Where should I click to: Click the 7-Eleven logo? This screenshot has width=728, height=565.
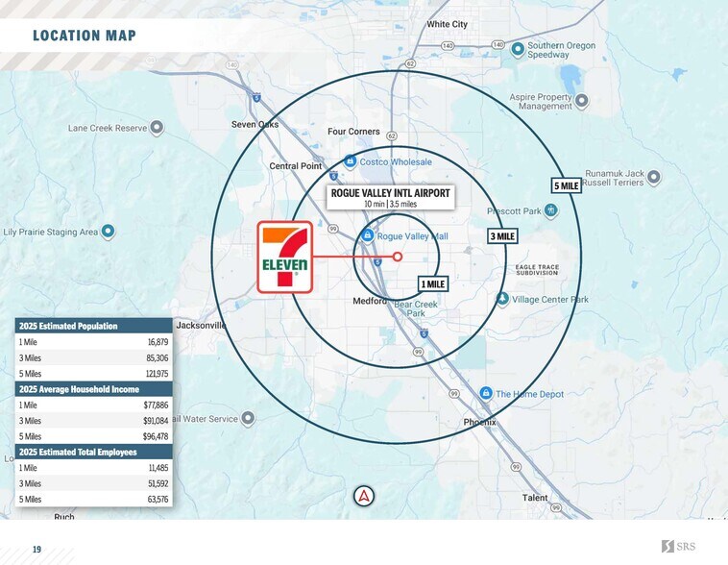(284, 258)
